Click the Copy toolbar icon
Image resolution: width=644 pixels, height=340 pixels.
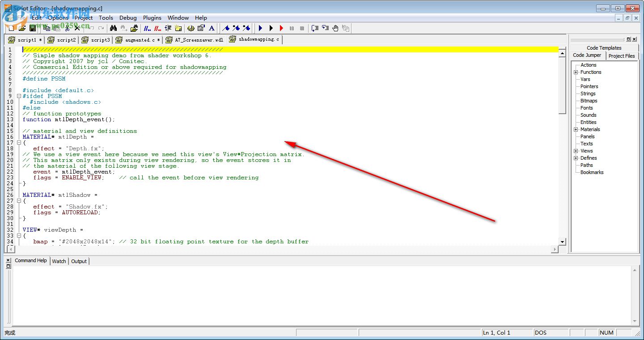tap(47, 28)
